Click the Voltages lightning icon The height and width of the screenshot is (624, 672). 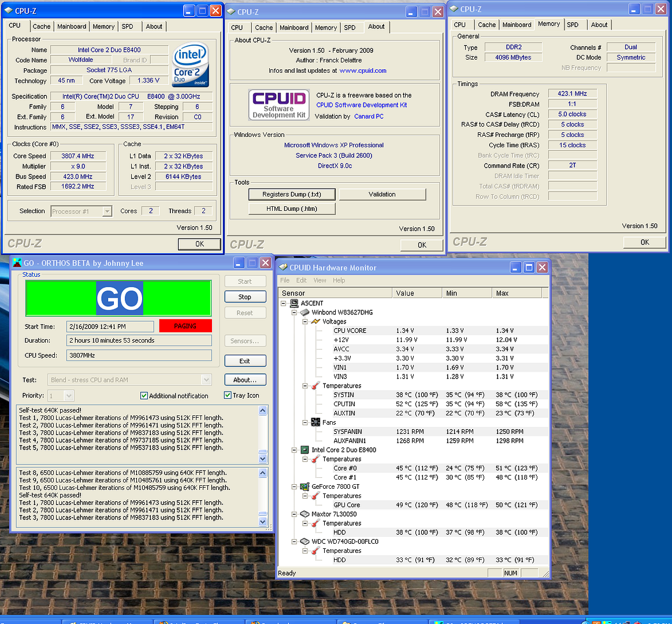click(x=316, y=321)
